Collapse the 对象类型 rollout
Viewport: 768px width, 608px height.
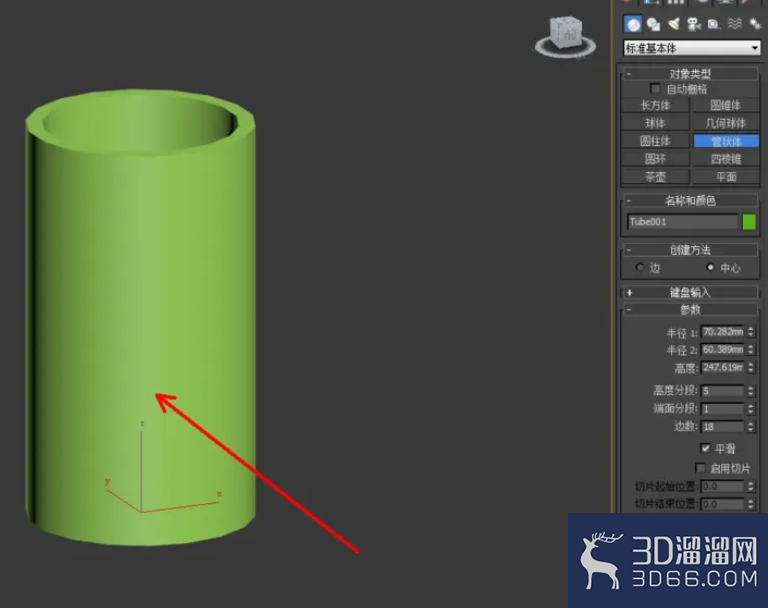pyautogui.click(x=690, y=74)
